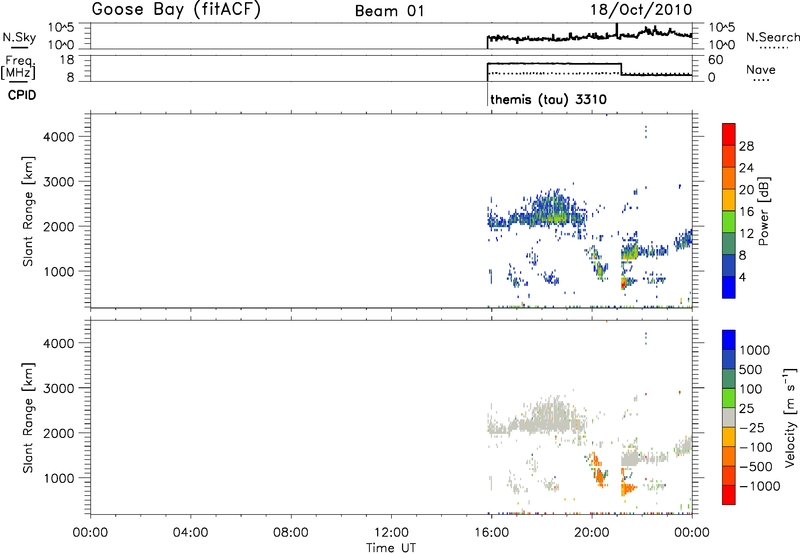Click the sky noise trace line in top panel
The image size is (800, 554).
click(x=589, y=36)
